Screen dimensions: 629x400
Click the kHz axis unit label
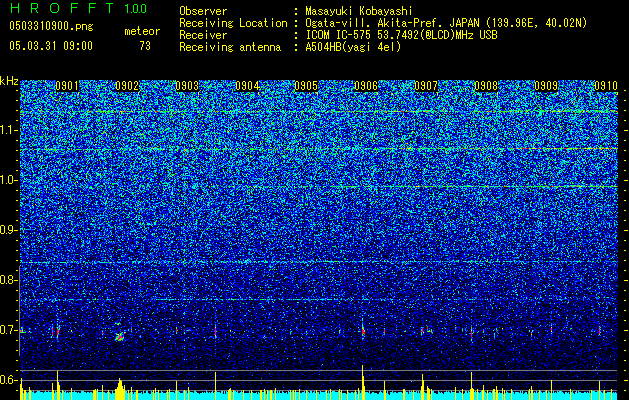pyautogui.click(x=9, y=81)
